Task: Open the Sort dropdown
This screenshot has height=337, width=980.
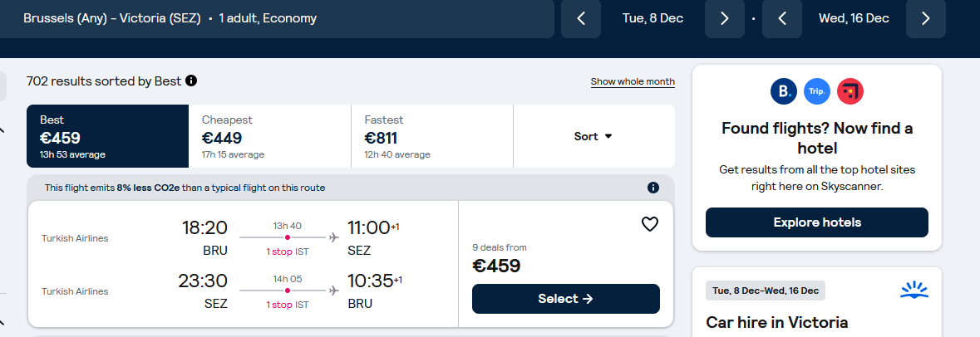Action: pyautogui.click(x=593, y=136)
